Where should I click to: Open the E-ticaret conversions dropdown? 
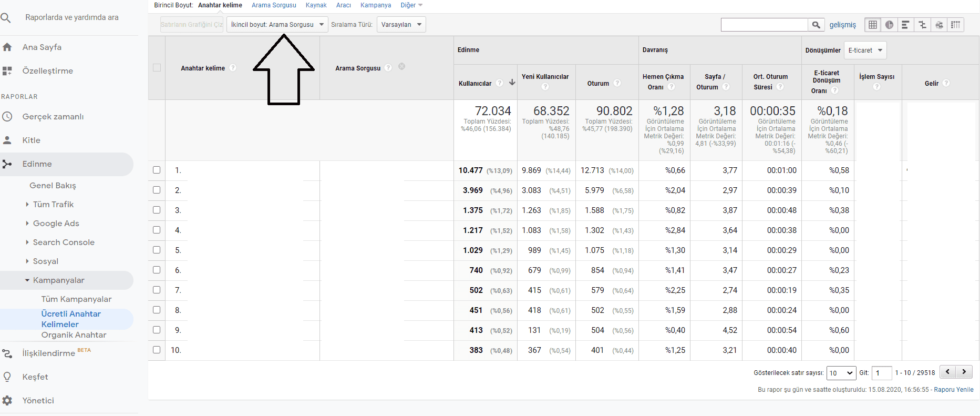tap(865, 50)
